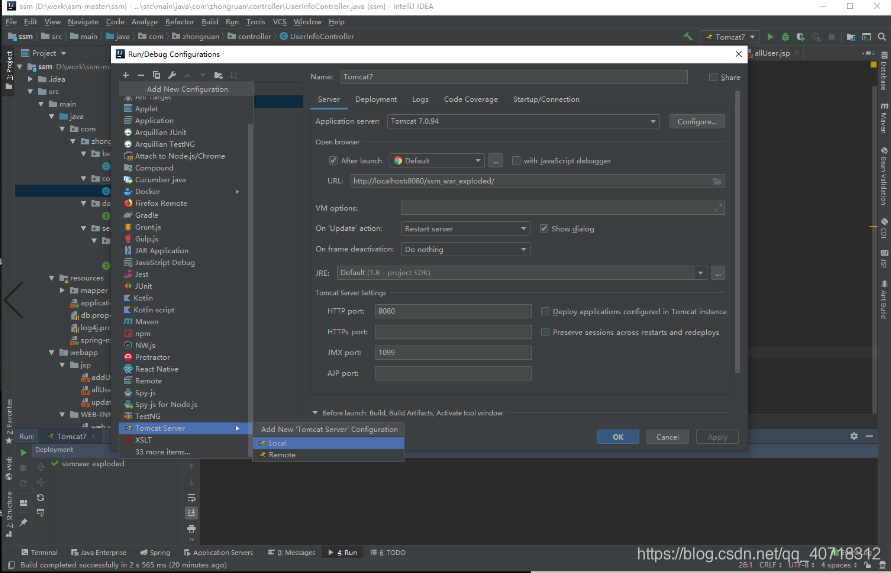891x573 pixels.
Task: Switch to Code Coverage tab
Action: 471,99
